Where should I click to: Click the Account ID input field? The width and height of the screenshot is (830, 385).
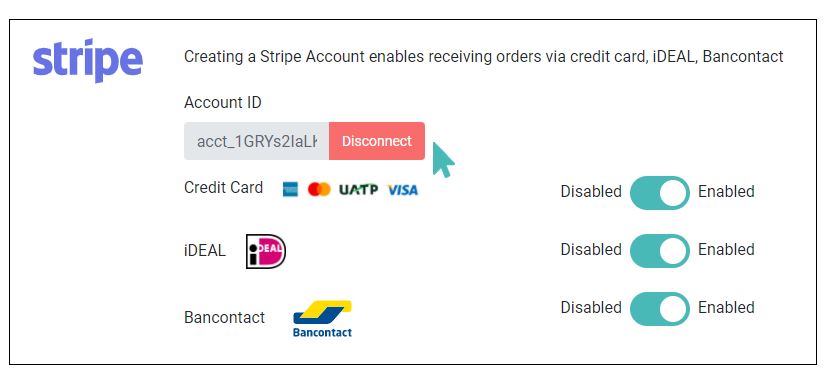tap(257, 141)
